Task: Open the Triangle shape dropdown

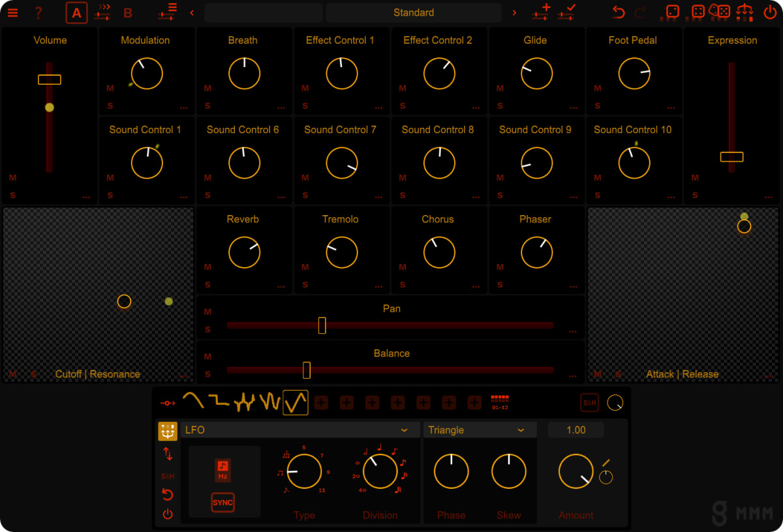Action: (480, 430)
